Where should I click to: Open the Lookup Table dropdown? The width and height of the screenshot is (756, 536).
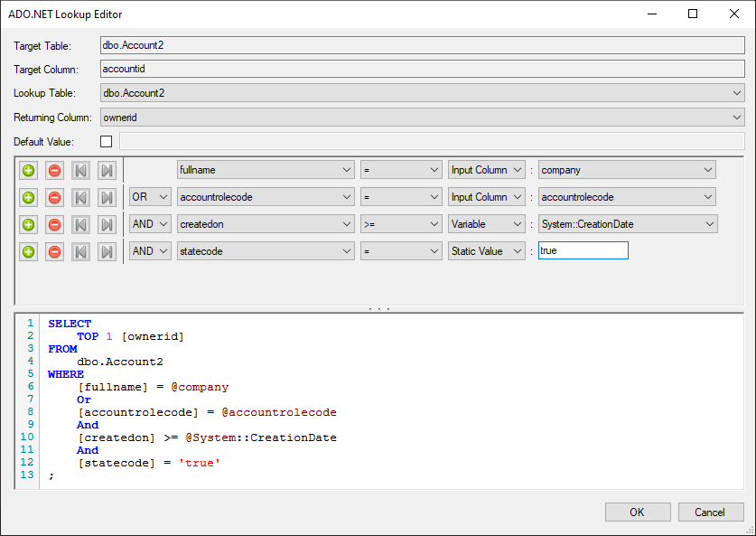pyautogui.click(x=423, y=92)
